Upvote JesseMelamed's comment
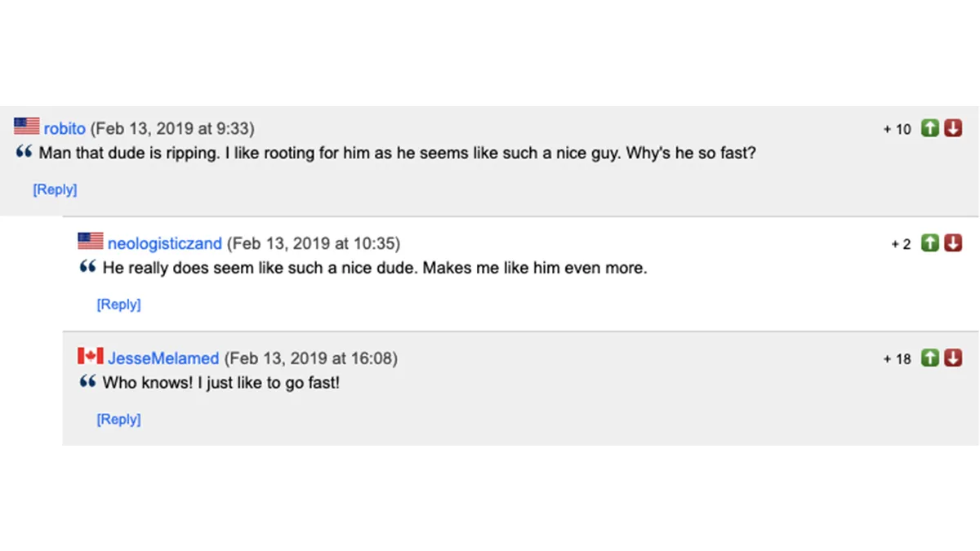The height and width of the screenshot is (551, 980). pos(930,358)
